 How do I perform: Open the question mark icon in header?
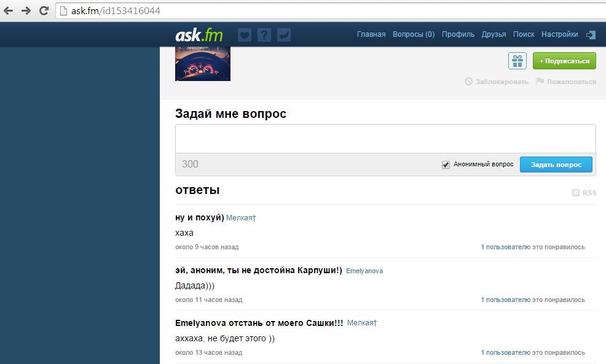tap(264, 35)
